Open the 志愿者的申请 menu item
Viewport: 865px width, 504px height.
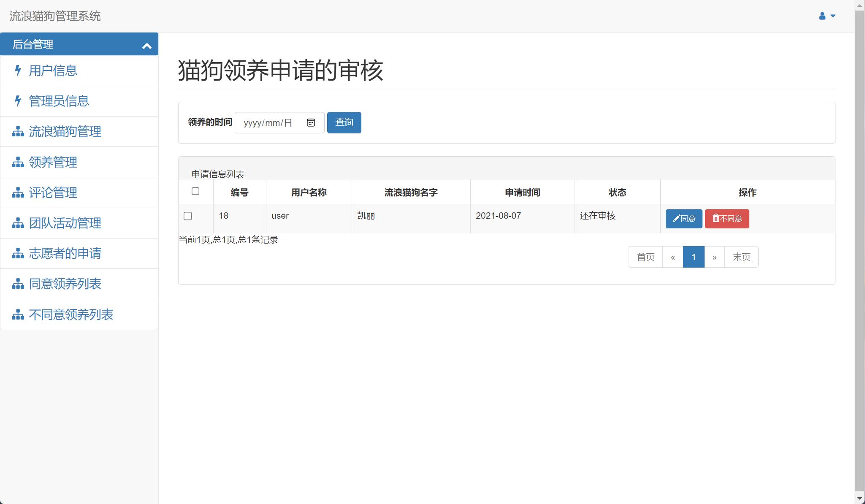(x=65, y=253)
